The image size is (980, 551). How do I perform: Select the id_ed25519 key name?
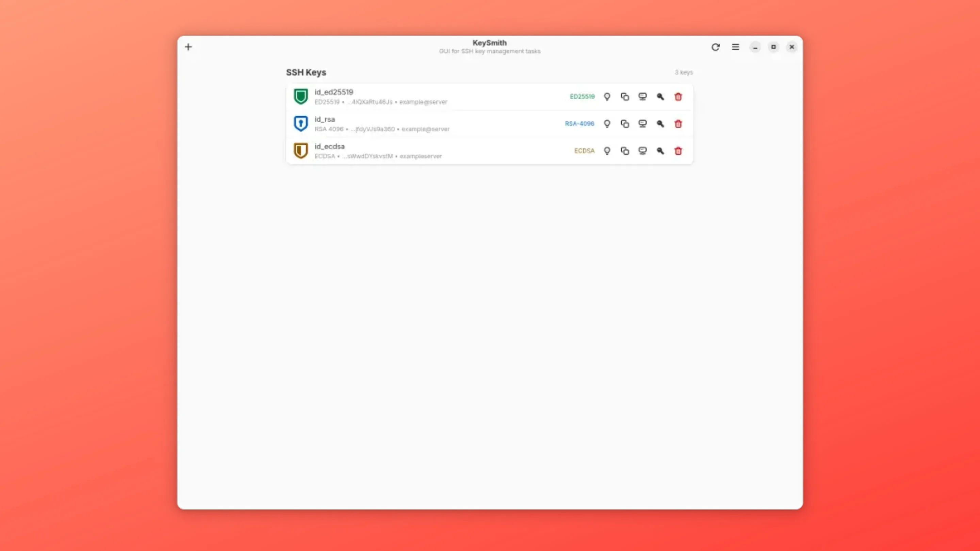pos(333,92)
